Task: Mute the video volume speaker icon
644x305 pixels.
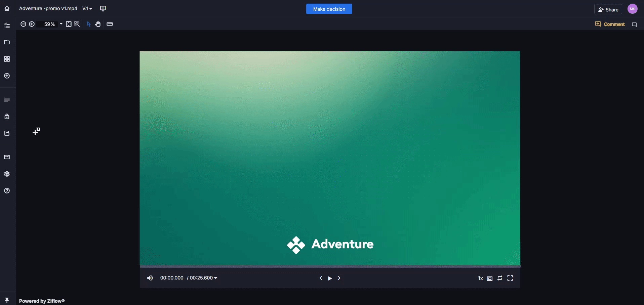Action: tap(150, 278)
